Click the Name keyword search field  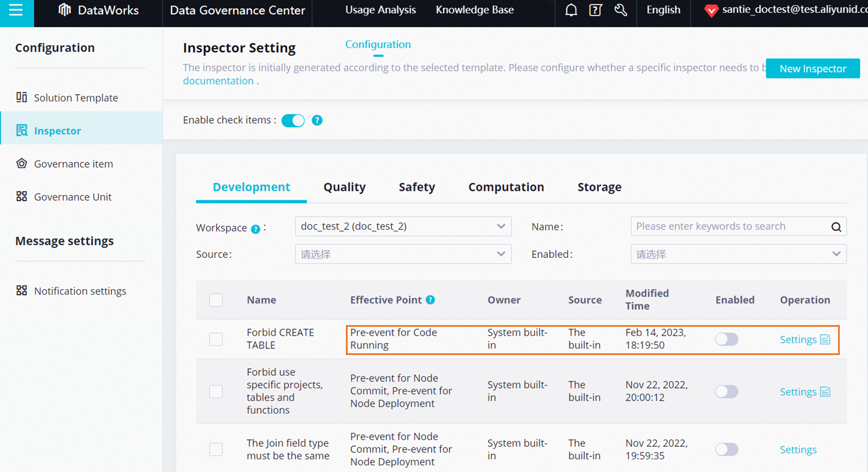728,227
